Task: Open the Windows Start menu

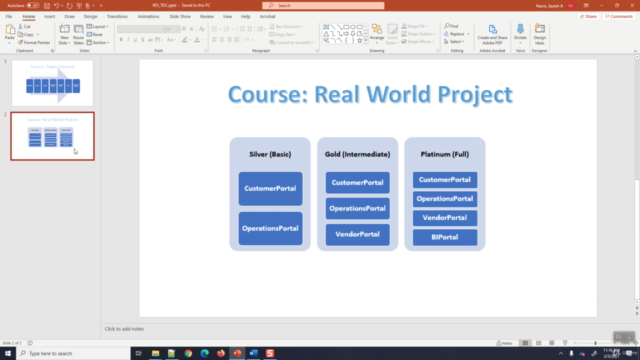Action: point(8,353)
